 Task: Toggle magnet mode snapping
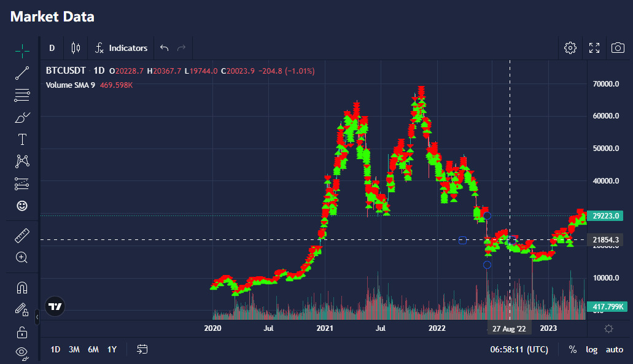[22, 287]
